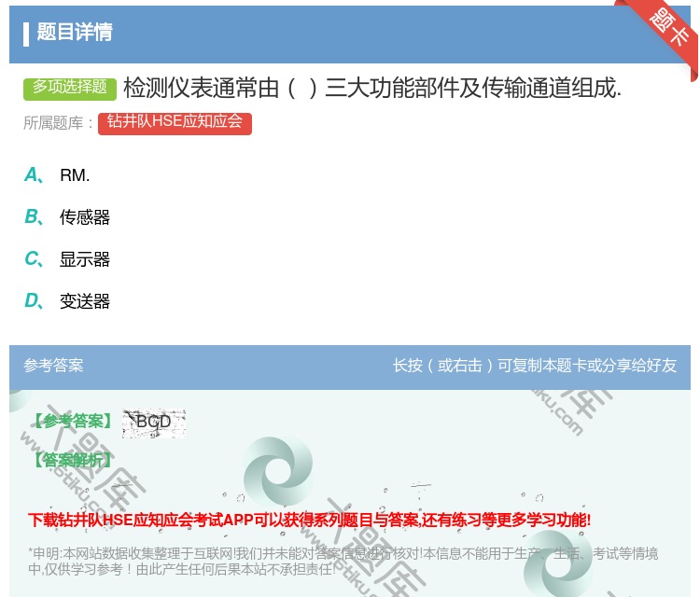This screenshot has height=597, width=700.
Task: Select option B, 传感器
Action: tap(67, 216)
